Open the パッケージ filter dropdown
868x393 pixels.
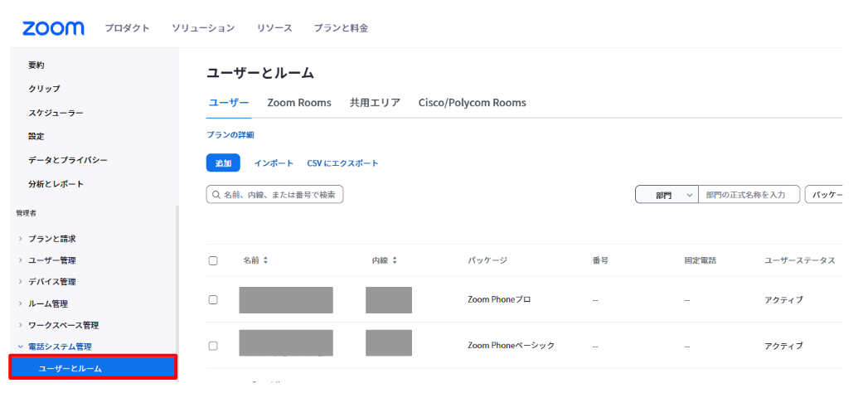pyautogui.click(x=824, y=195)
